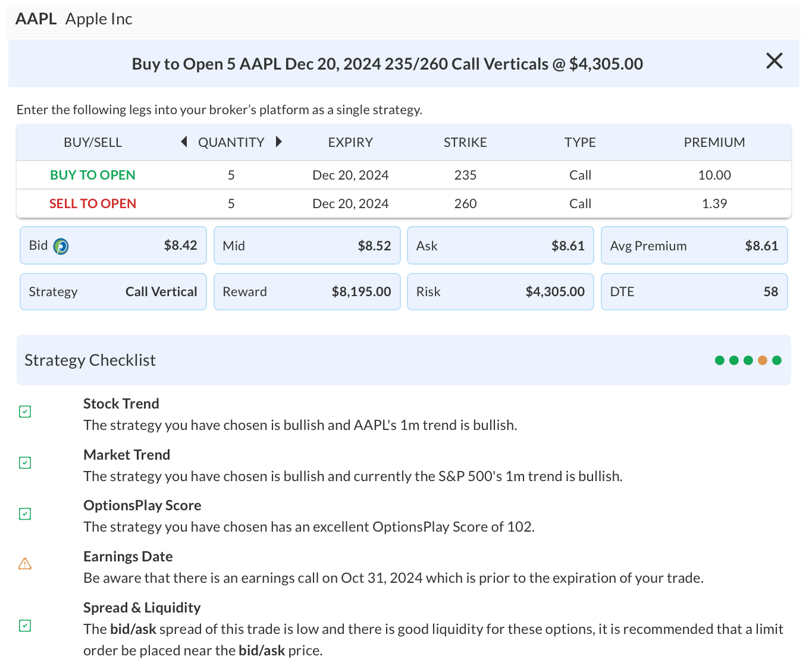Click the Strategy Call Vertical box
Screen dimensions: 809x672
113,292
